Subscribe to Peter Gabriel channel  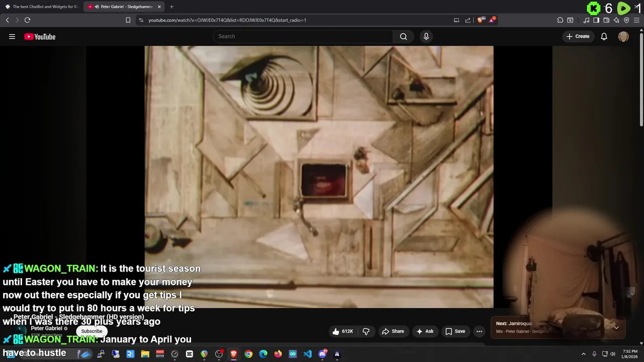tap(92, 331)
